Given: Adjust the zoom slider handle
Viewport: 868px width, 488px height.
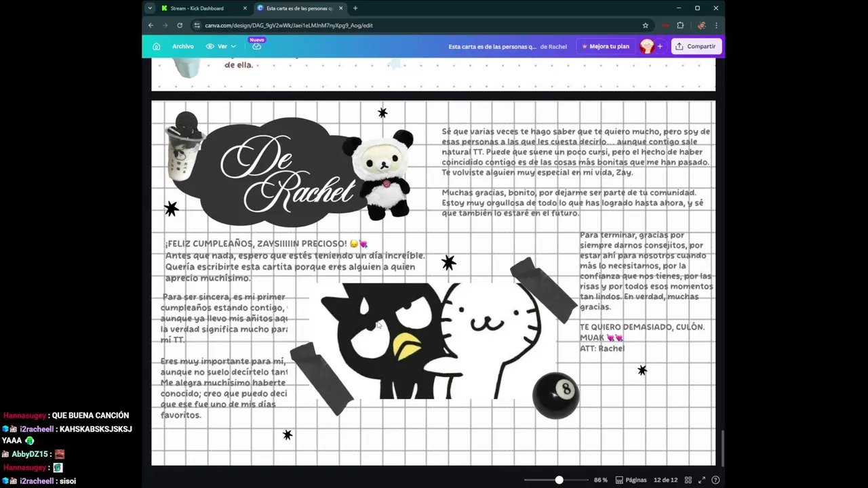Looking at the screenshot, I should click(559, 480).
